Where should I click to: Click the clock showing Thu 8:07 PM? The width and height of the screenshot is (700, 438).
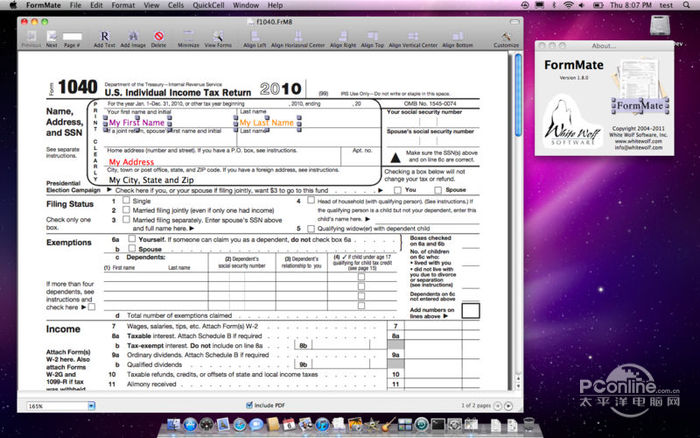coord(630,5)
